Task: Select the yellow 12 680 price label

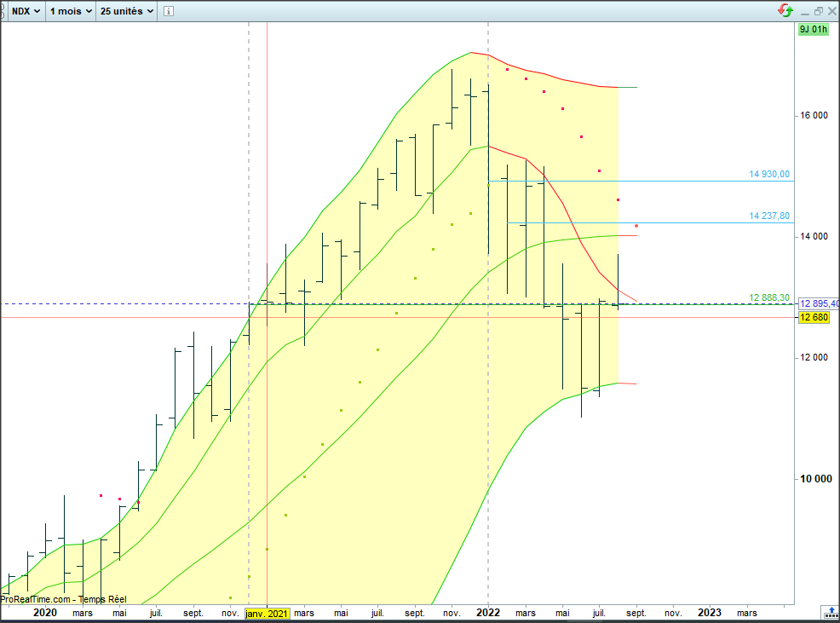Action: pyautogui.click(x=814, y=318)
